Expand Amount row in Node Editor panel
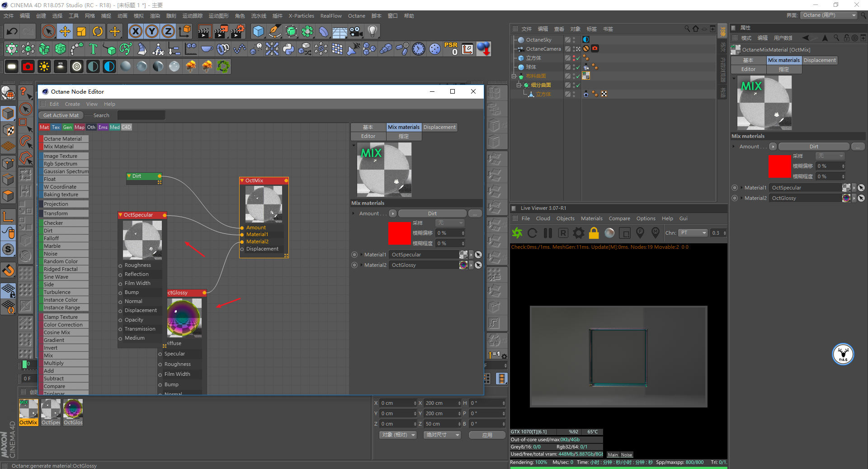This screenshot has width=868, height=469. click(x=354, y=213)
